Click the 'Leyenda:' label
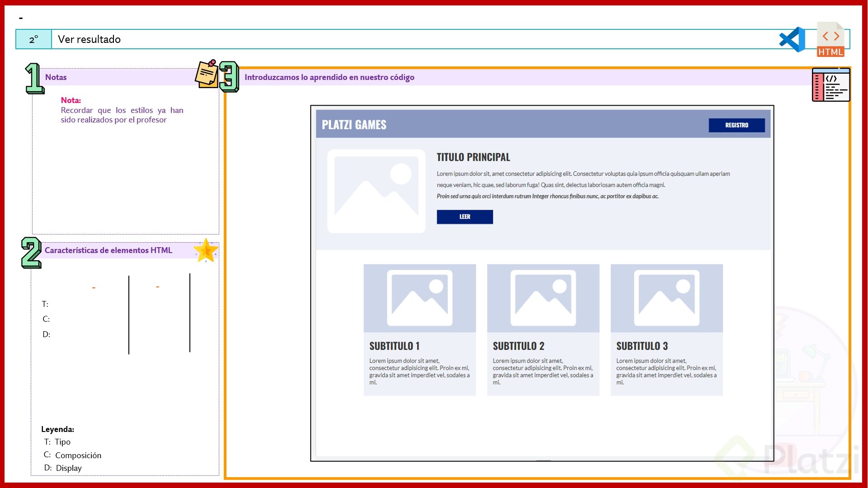This screenshot has width=868, height=488. point(57,429)
